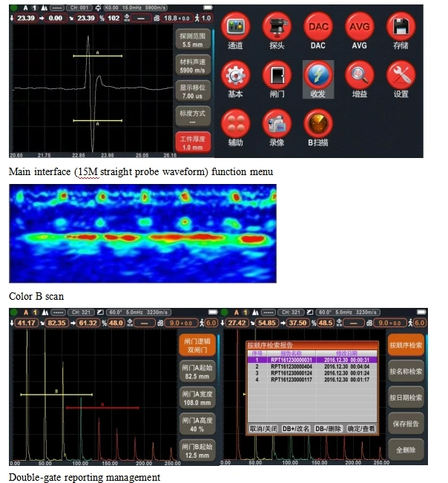Open the 录像 camcorder recording icon

[x=277, y=124]
